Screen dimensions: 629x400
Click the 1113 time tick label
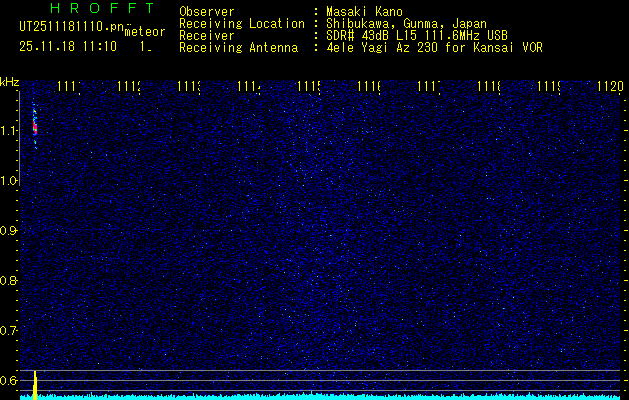[x=189, y=86]
